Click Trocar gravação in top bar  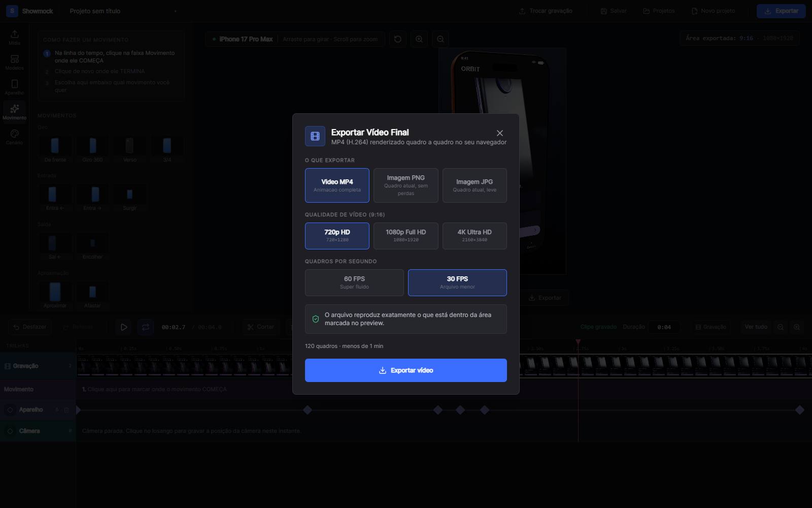coord(546,11)
